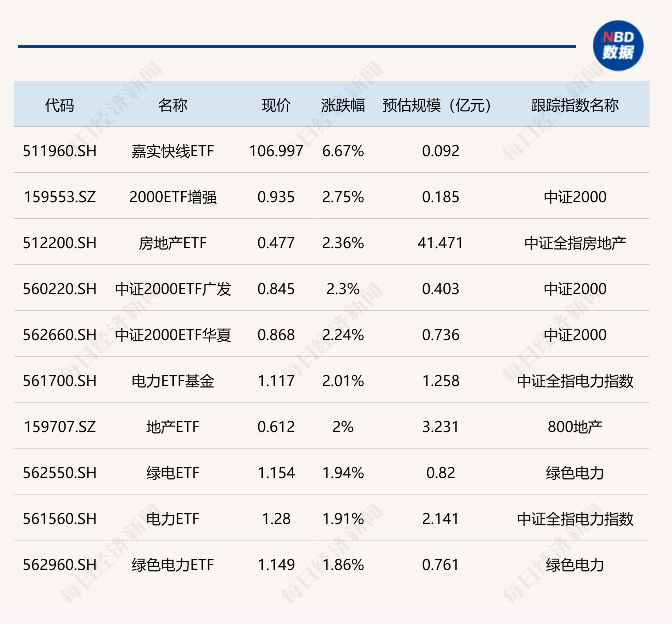The width and height of the screenshot is (672, 624).
Task: Click 中证2000 in the 159553.SZ row
Action: 575,197
